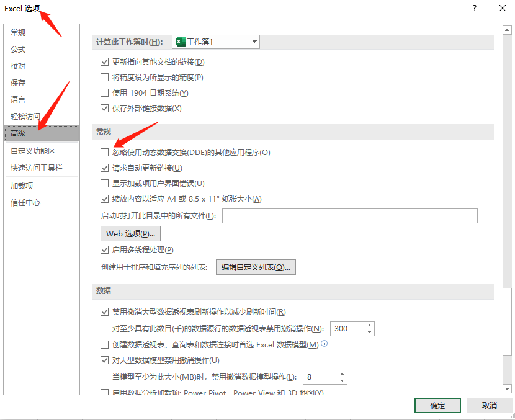Enable 显示加载项用户界面错误
The width and height of the screenshot is (515, 420).
(x=104, y=183)
